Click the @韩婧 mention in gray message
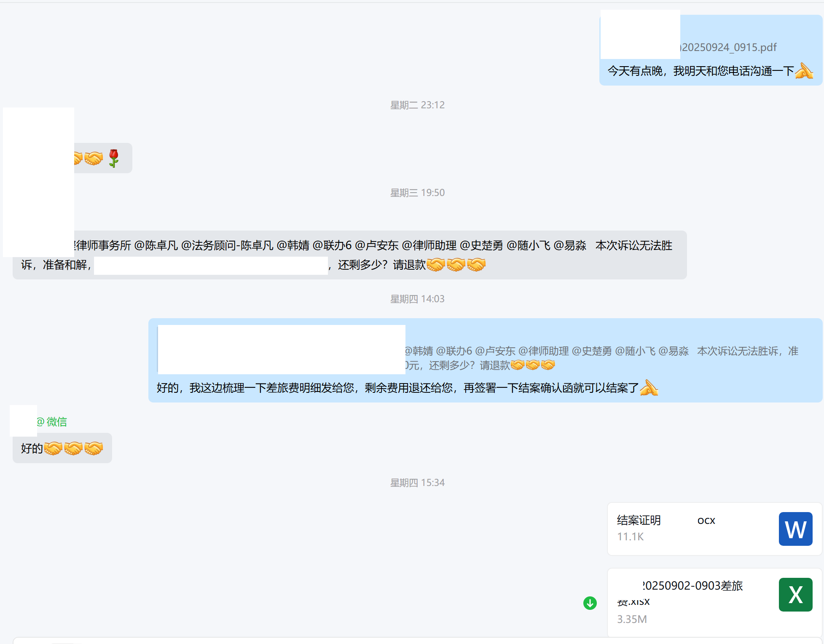Image resolution: width=824 pixels, height=644 pixels. 293,245
